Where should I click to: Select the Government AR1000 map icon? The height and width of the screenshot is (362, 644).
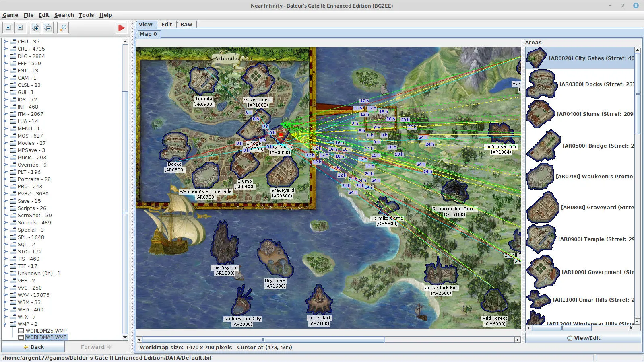(258, 79)
